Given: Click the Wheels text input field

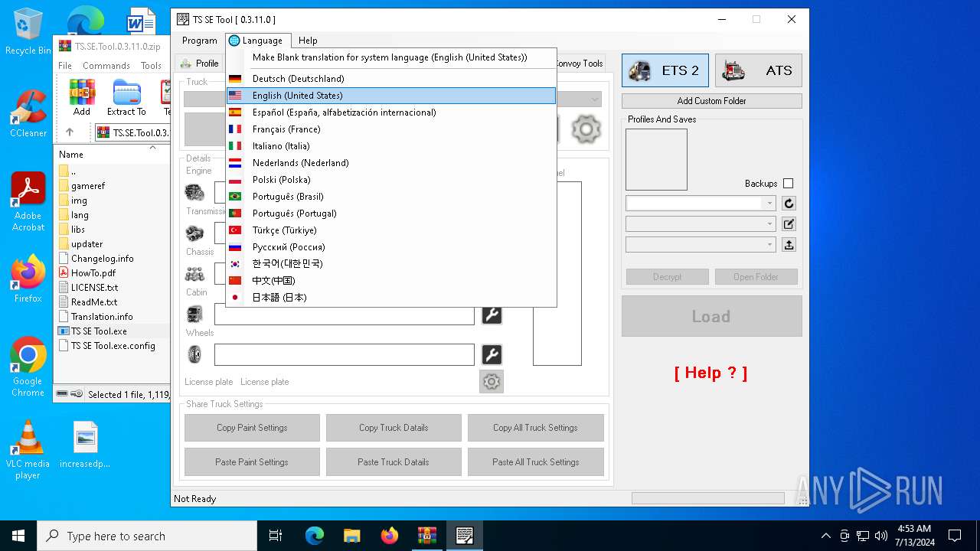Looking at the screenshot, I should point(345,354).
